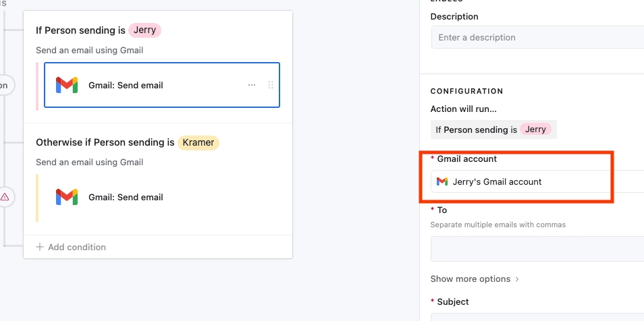The width and height of the screenshot is (644, 321).
Task: Select the Jerry tag in the If condition header
Action: click(144, 30)
